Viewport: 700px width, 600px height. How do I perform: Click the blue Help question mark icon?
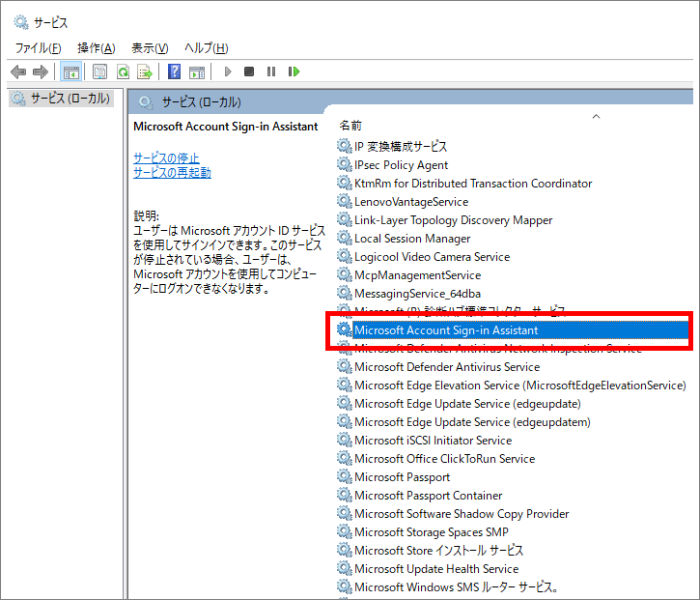(x=174, y=71)
